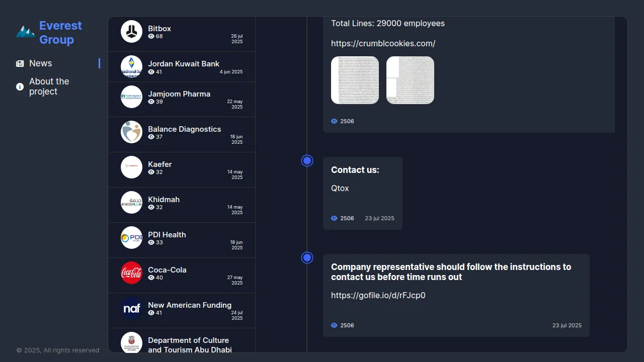Click the Khidmah logo icon
Screen dimensions: 644x362
point(131,202)
